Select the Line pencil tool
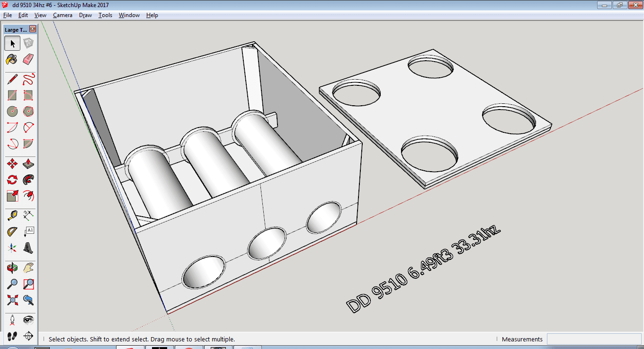 click(x=12, y=79)
